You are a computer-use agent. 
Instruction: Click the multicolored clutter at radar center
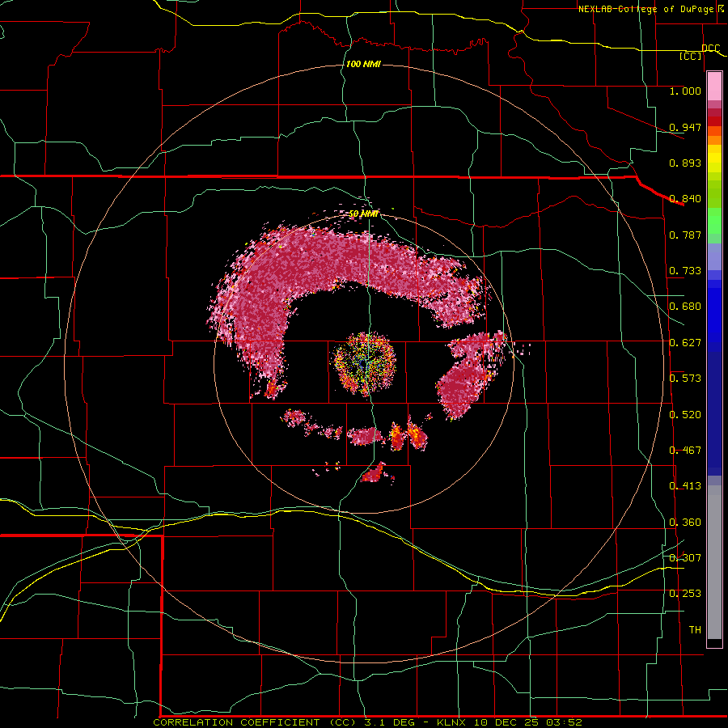pyautogui.click(x=365, y=363)
